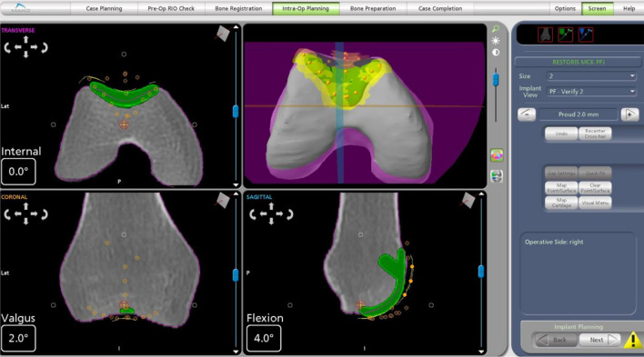Click the left arrow in Coronal view
This screenshot has width=644, height=357.
pyautogui.click(x=17, y=213)
